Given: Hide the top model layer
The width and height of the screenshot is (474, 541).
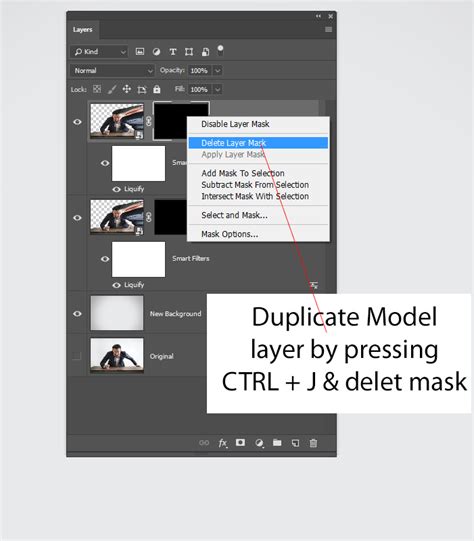Looking at the screenshot, I should click(x=77, y=122).
